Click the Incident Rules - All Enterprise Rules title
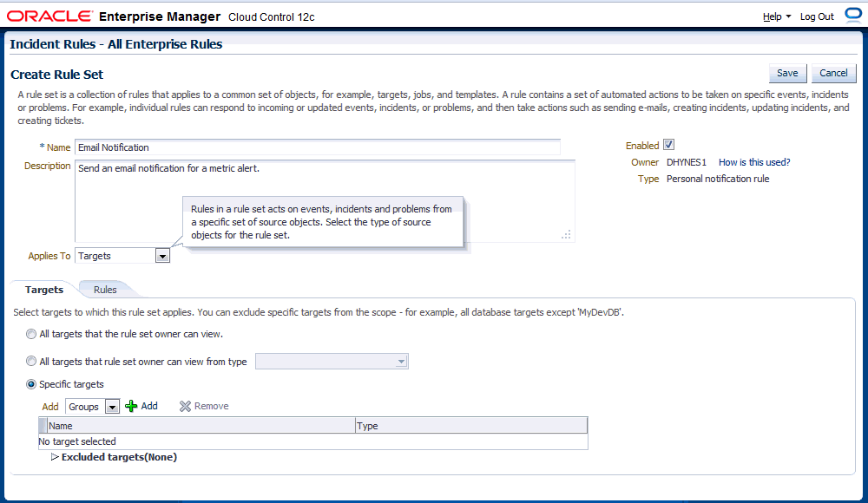The width and height of the screenshot is (868, 503). (x=116, y=44)
